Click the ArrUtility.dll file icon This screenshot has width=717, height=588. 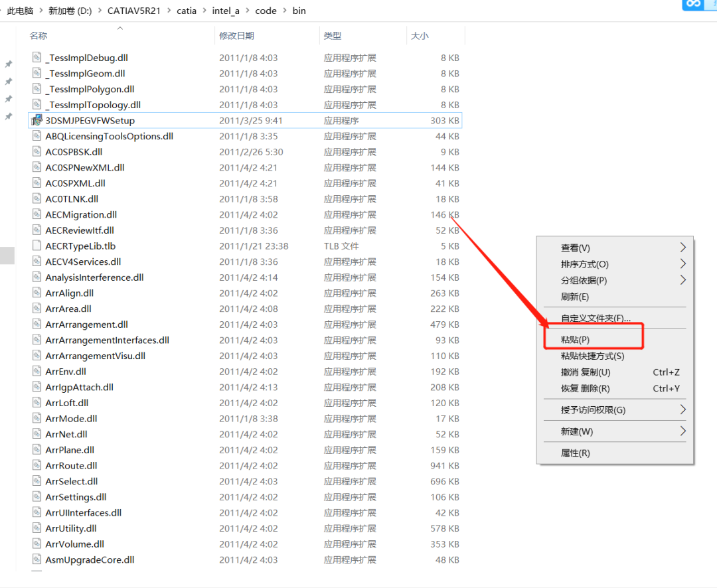37,528
